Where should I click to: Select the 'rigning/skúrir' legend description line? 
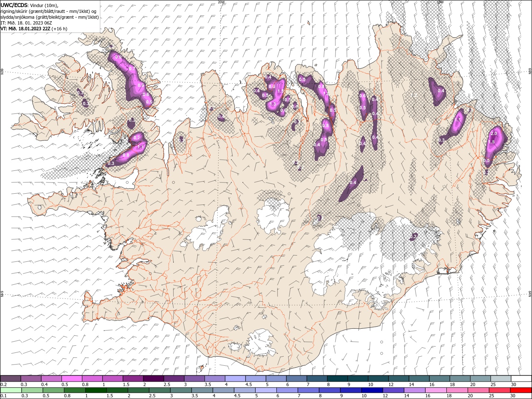point(49,11)
